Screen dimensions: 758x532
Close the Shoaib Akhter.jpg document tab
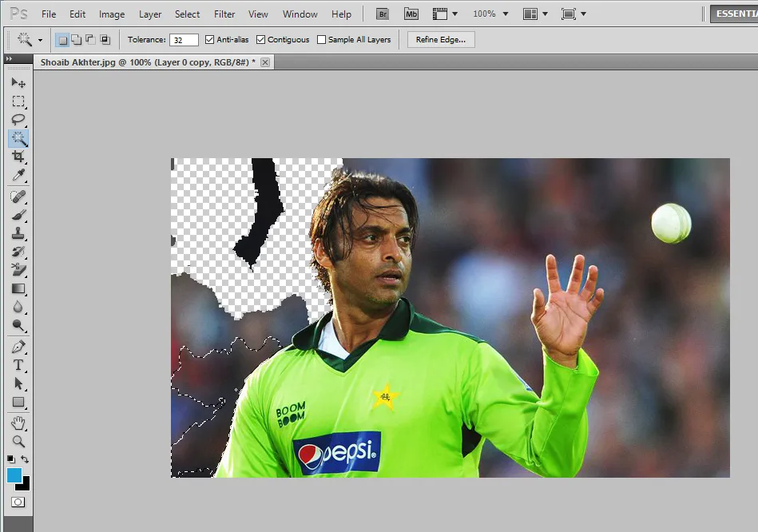[265, 62]
